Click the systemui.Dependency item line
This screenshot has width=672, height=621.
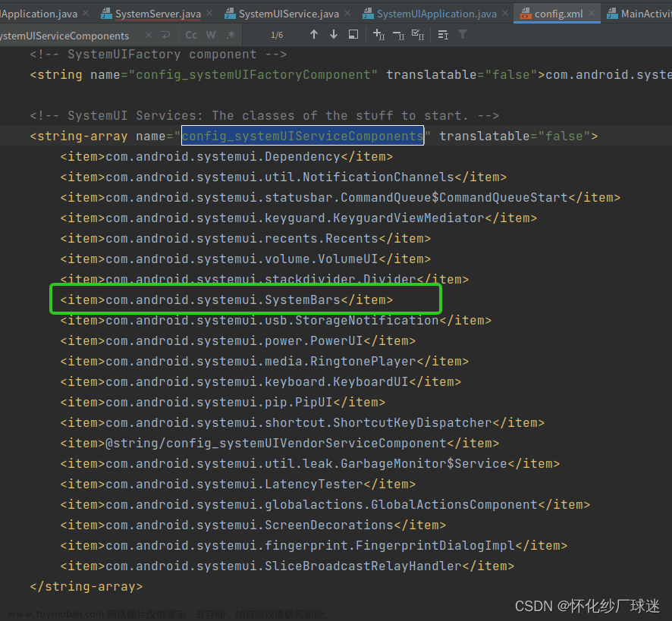point(226,156)
